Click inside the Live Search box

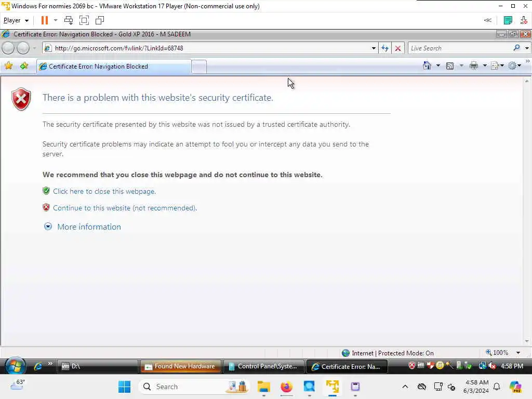click(x=460, y=48)
